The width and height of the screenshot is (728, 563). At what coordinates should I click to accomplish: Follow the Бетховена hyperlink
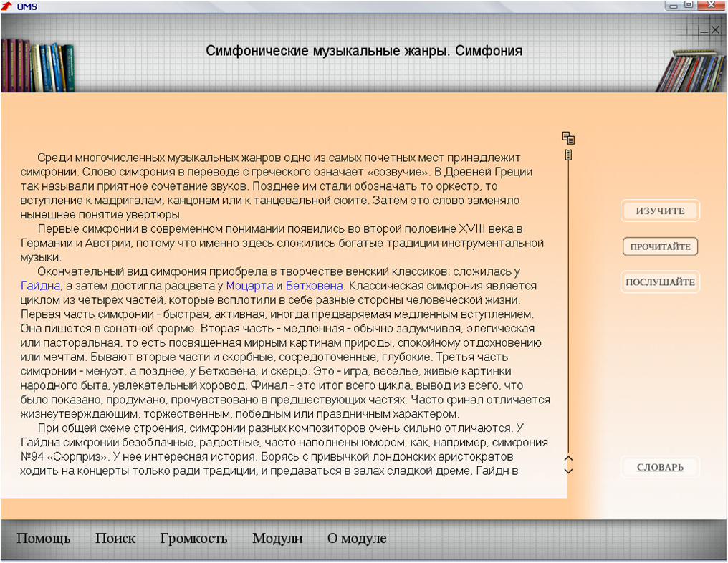pos(315,286)
